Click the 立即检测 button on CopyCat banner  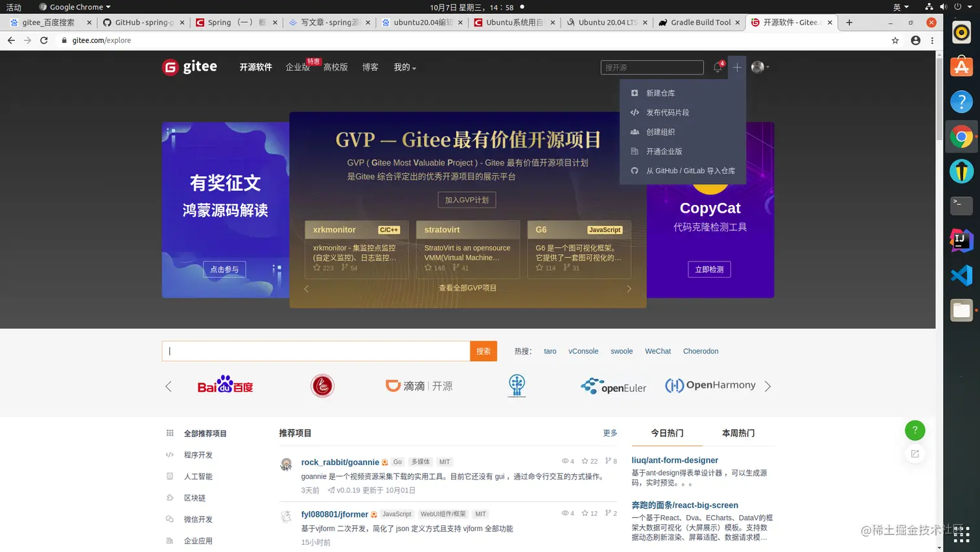(709, 269)
